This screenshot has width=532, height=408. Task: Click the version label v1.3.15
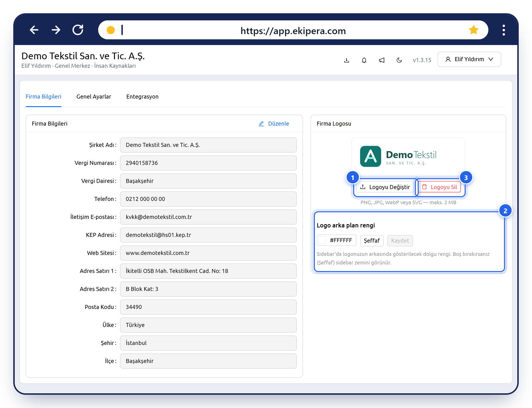[422, 60]
